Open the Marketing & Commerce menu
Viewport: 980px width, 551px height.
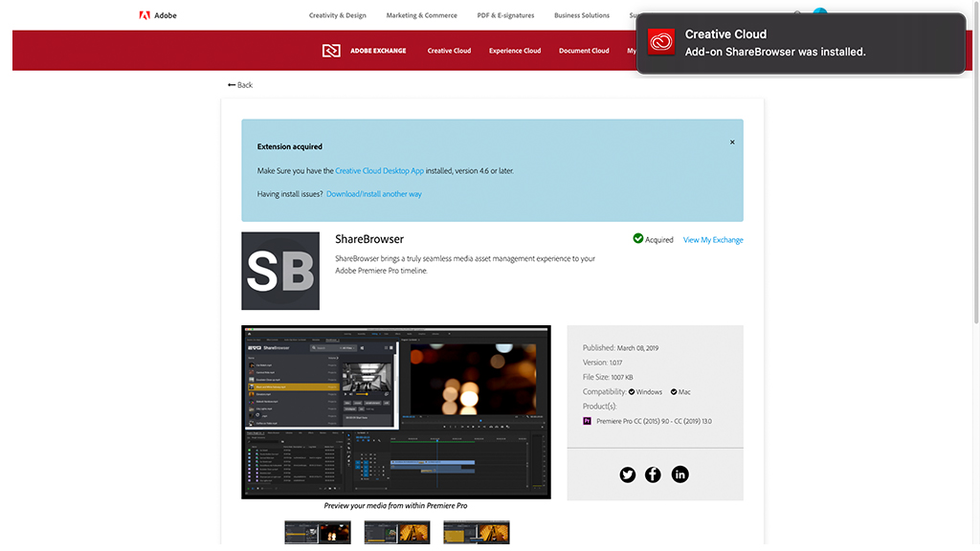coord(421,15)
